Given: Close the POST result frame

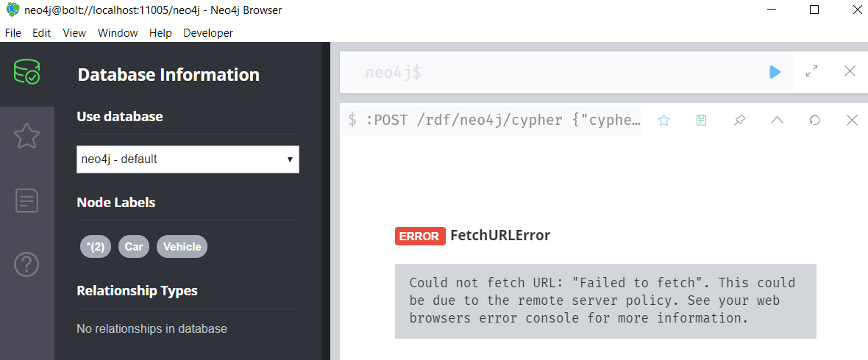Looking at the screenshot, I should (852, 120).
